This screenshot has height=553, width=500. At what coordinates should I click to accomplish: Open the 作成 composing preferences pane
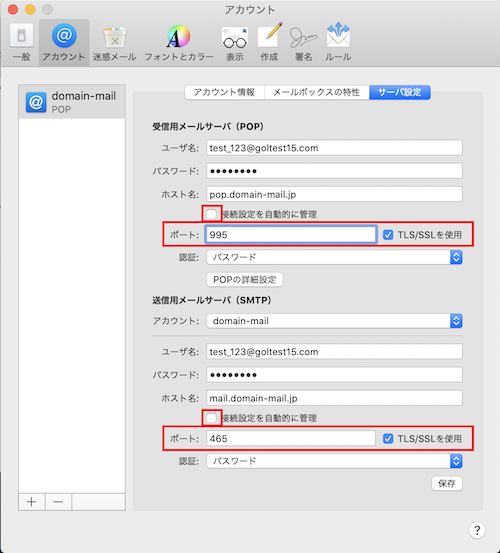click(269, 42)
